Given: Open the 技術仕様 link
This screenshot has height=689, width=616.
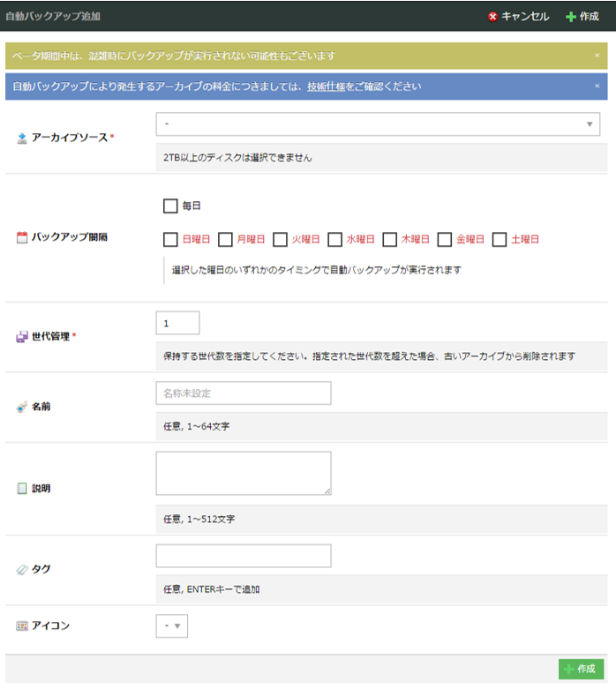Looking at the screenshot, I should click(x=327, y=86).
